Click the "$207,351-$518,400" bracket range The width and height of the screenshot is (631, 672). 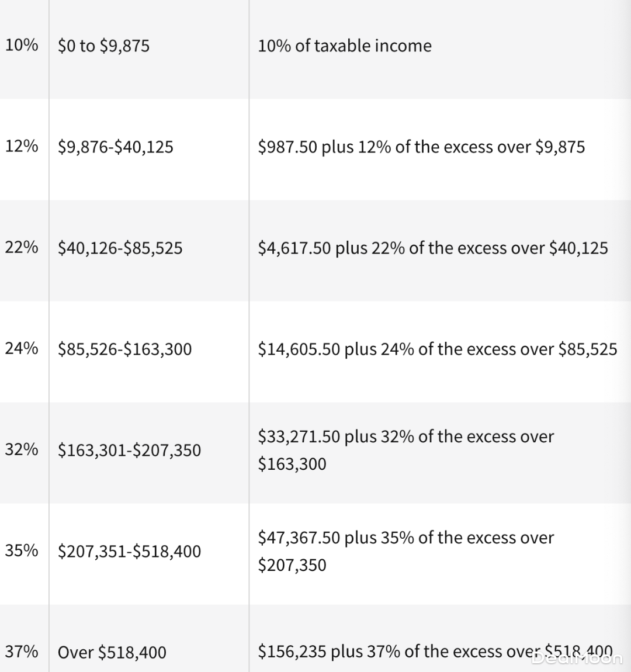pos(130,551)
